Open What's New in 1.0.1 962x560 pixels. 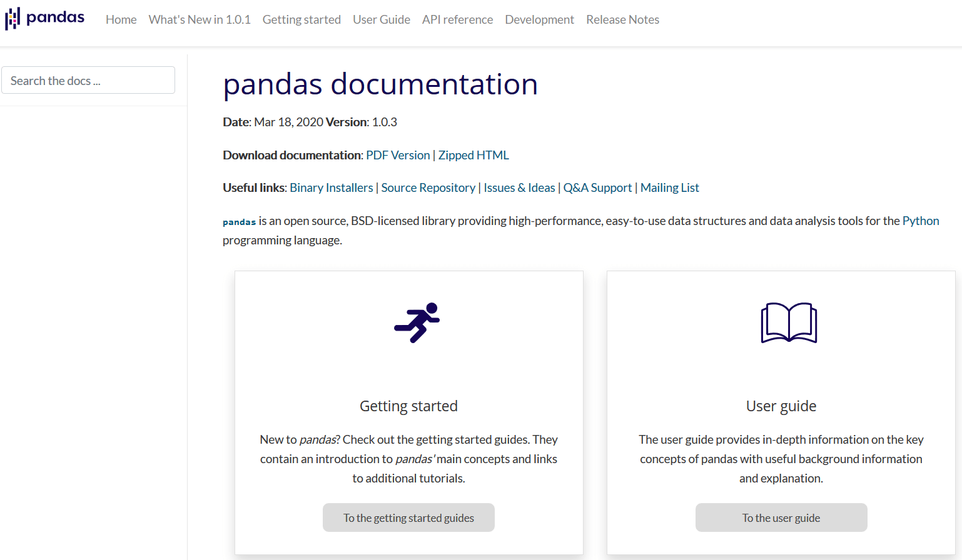[x=200, y=19]
